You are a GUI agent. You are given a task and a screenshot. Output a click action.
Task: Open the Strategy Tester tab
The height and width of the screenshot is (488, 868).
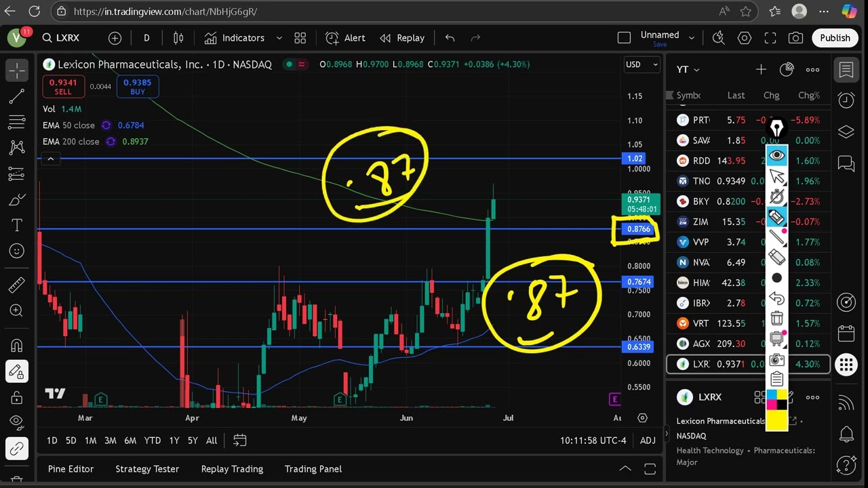click(x=147, y=469)
